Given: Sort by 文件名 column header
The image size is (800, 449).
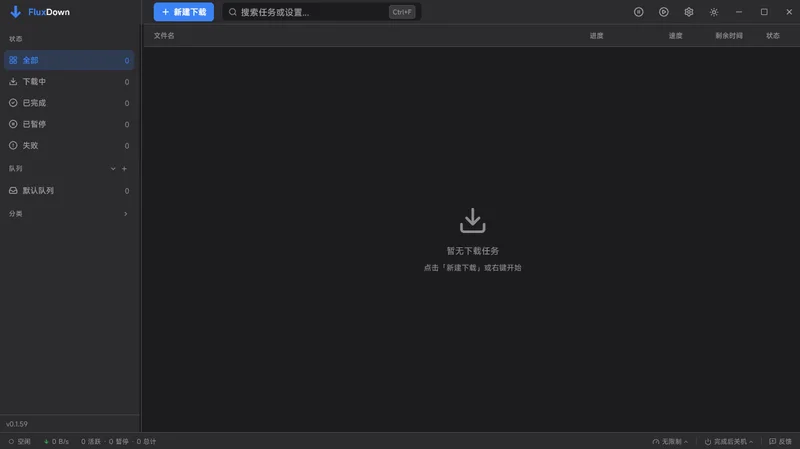Looking at the screenshot, I should [x=164, y=36].
